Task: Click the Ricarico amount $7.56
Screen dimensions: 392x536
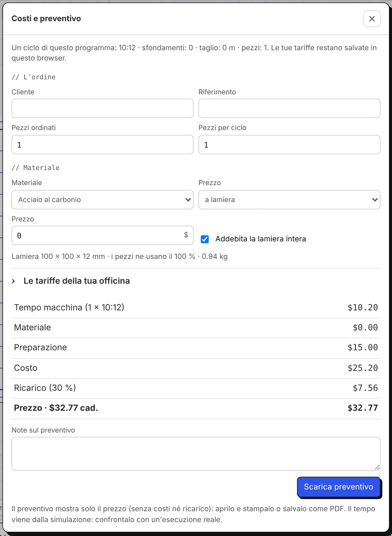Action: coord(365,388)
